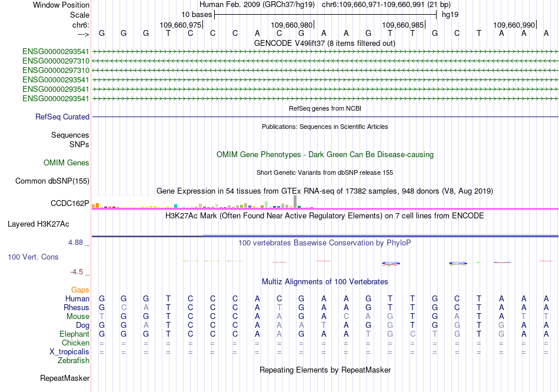559x392 pixels.
Task: Click the CCDC162P gene expression label
Action: pyautogui.click(x=70, y=203)
